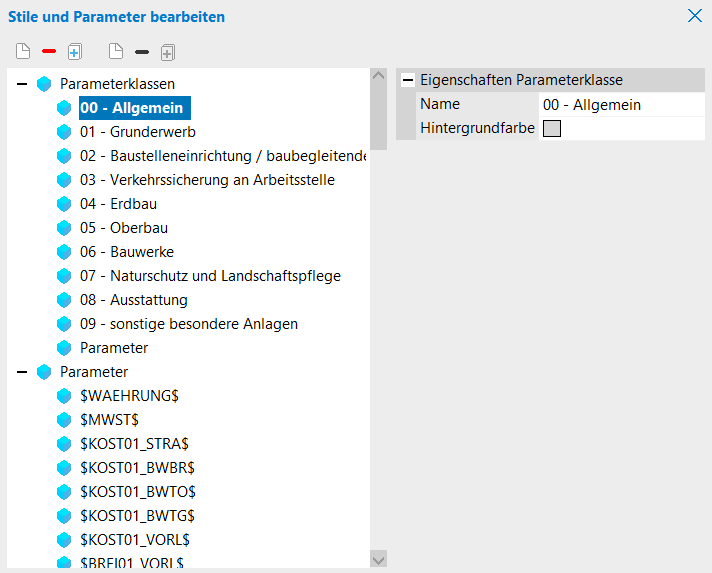Click the second new document icon in toolbar
The height and width of the screenshot is (573, 712).
pos(116,51)
